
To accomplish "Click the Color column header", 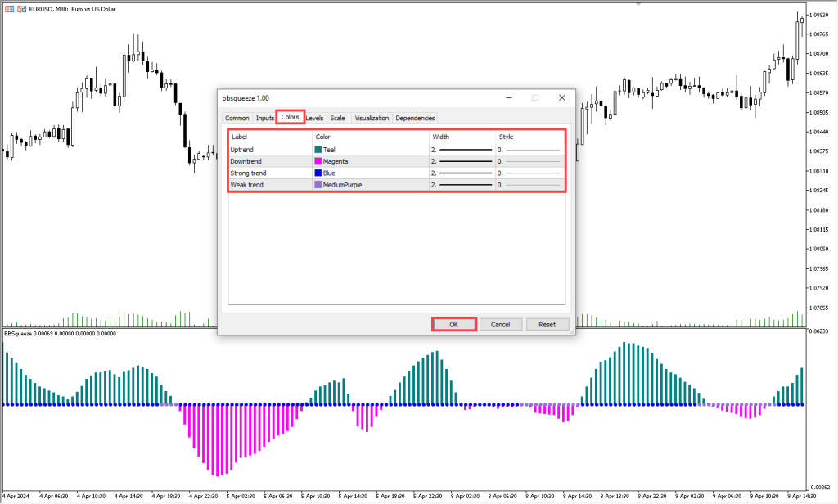I will 371,137.
